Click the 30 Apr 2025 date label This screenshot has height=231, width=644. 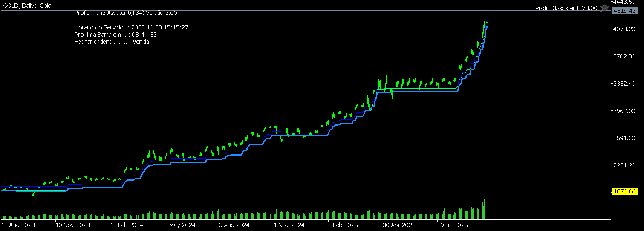[399, 225]
